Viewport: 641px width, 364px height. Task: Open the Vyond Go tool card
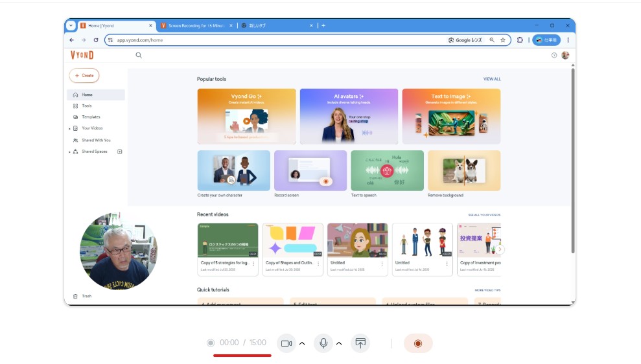point(246,117)
